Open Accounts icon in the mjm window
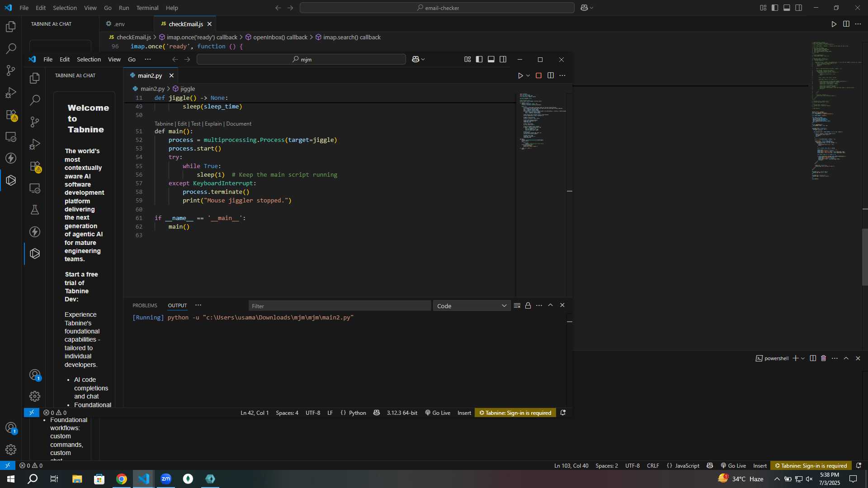The image size is (868, 488). click(x=35, y=375)
